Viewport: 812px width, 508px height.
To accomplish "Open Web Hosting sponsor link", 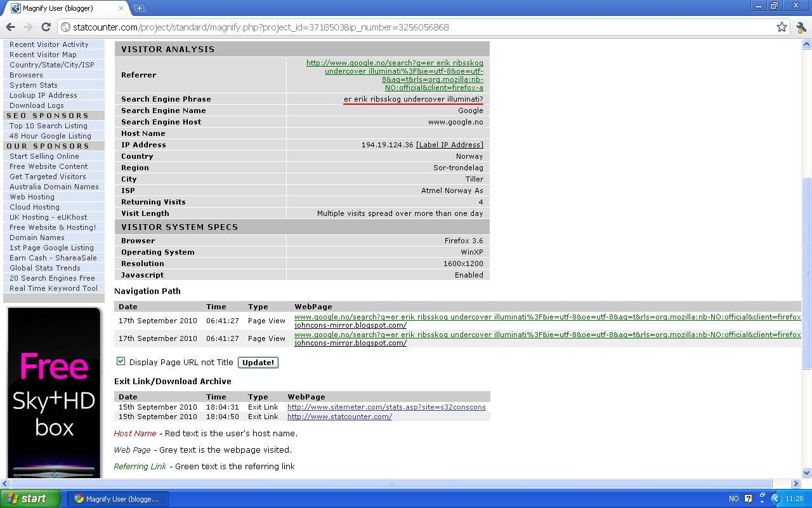I will click(32, 197).
